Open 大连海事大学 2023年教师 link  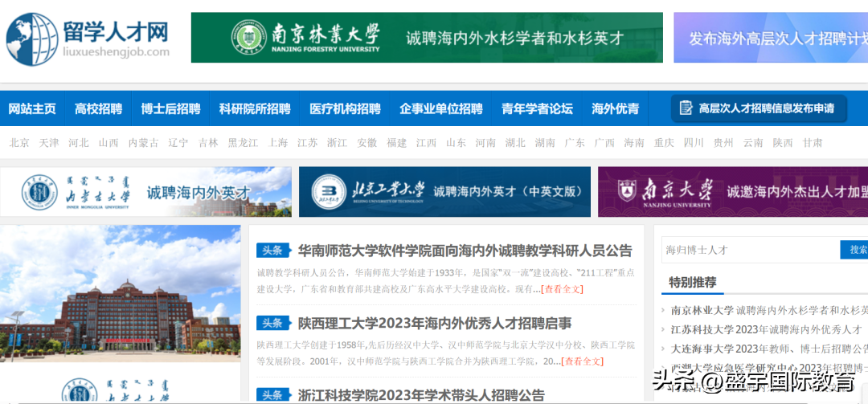(x=769, y=349)
